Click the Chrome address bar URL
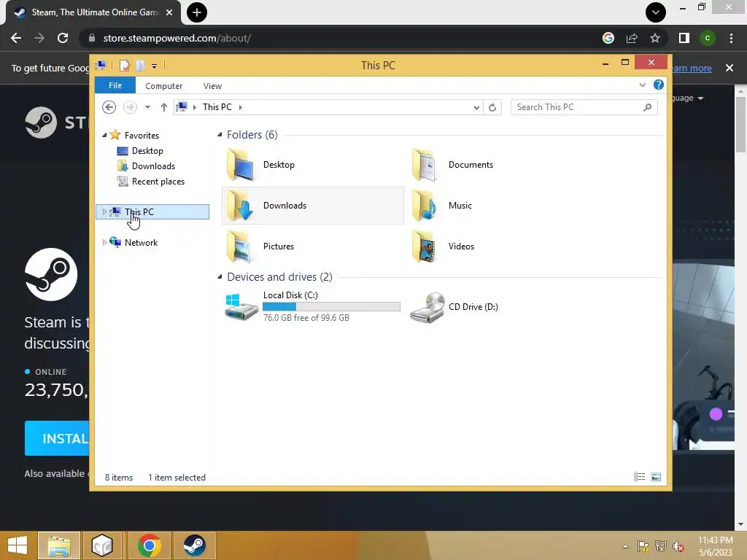Screen dimensions: 747x560 (x=177, y=38)
